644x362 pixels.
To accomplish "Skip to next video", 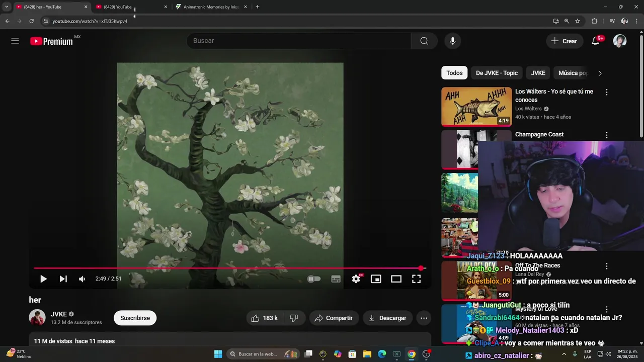I will 63,279.
